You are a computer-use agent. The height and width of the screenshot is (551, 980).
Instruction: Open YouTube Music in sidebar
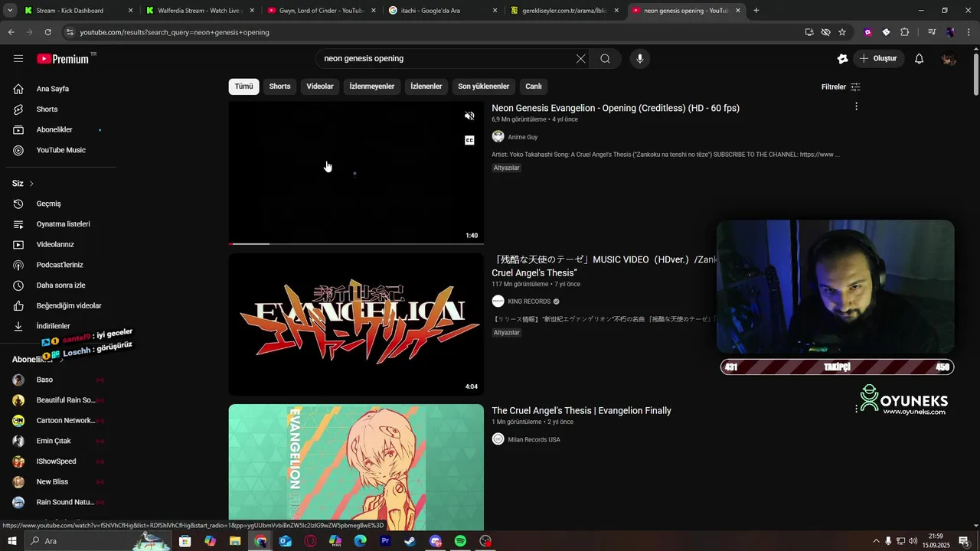click(x=61, y=150)
